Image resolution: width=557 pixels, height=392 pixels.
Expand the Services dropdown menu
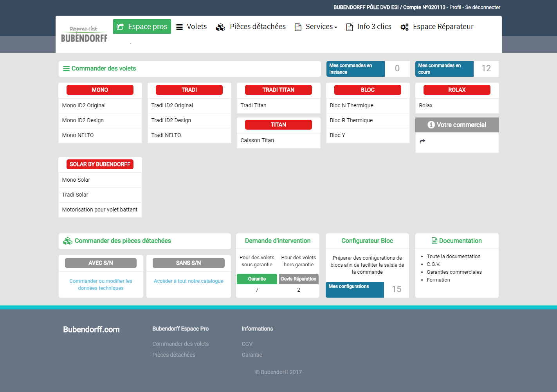[x=321, y=27]
